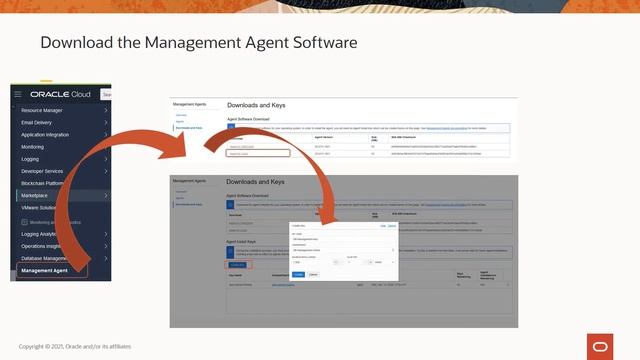
Task: Expand the Operations Insights chevron
Action: point(106,246)
